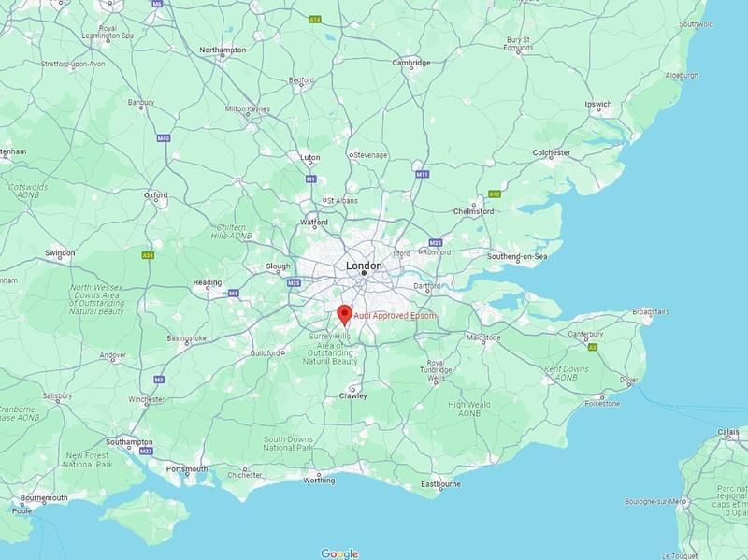Click the A12 road shield near Chelmsford

[495, 194]
